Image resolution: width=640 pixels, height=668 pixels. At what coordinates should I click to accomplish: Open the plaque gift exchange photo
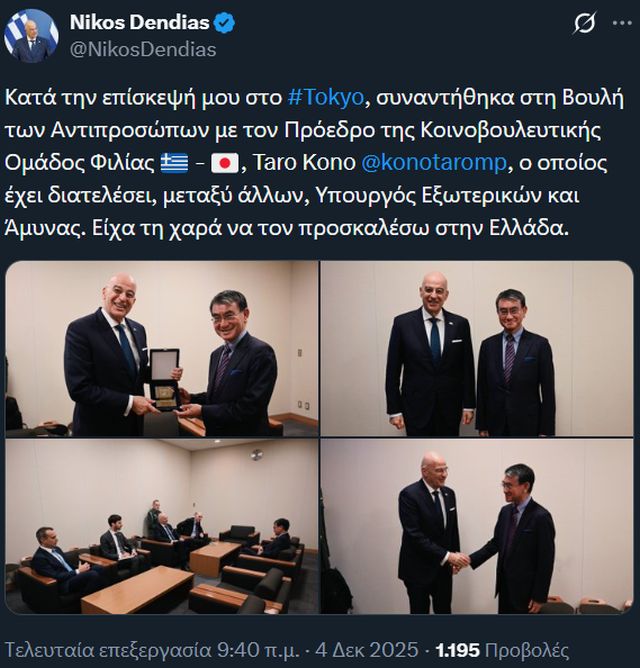click(x=162, y=348)
